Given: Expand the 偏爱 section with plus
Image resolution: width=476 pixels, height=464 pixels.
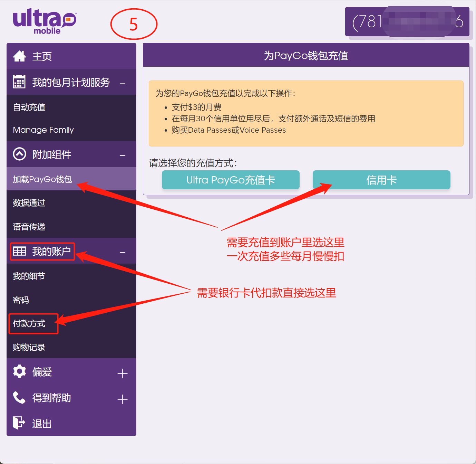Looking at the screenshot, I should pyautogui.click(x=123, y=373).
